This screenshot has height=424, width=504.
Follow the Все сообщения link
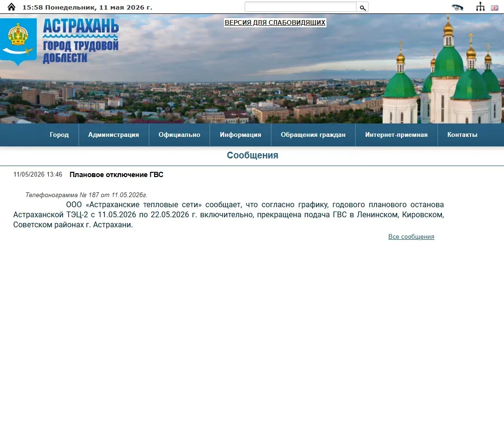(x=411, y=236)
